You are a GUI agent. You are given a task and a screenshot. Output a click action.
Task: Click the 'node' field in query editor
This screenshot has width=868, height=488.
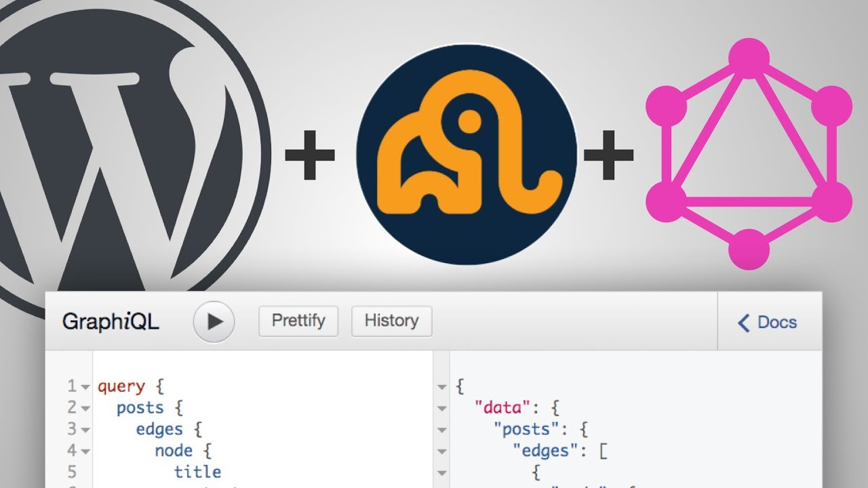(x=174, y=451)
